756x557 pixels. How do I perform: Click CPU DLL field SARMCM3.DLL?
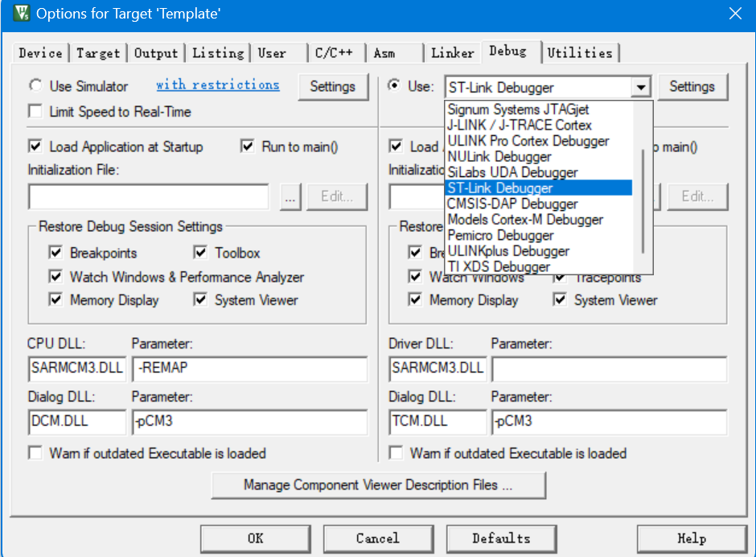[77, 369]
